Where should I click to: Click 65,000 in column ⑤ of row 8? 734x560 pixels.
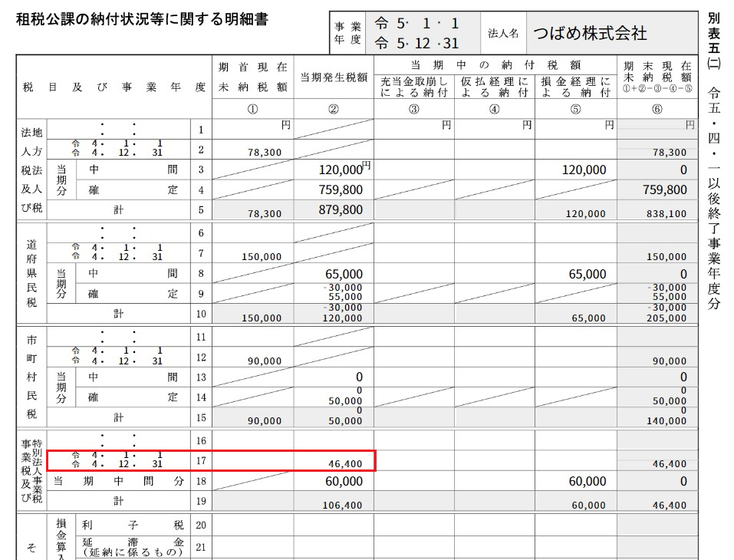(588, 274)
